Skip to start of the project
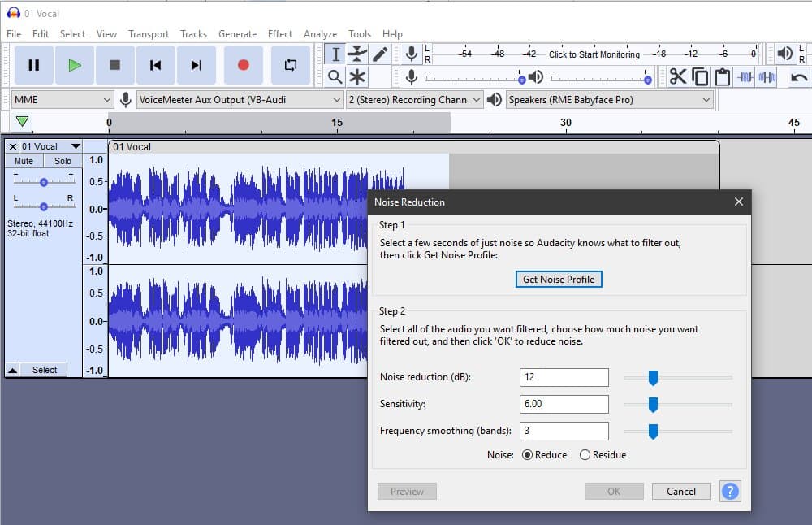 click(155, 65)
